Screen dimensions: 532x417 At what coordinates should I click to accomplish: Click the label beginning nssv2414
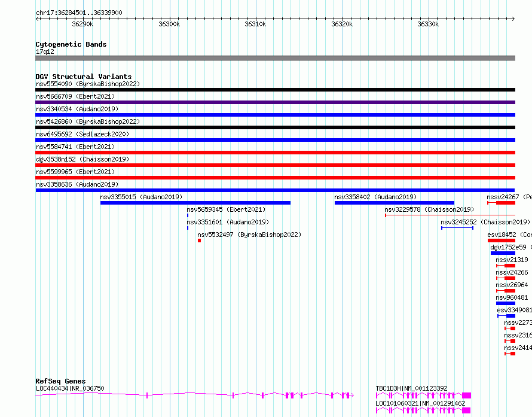click(x=518, y=348)
